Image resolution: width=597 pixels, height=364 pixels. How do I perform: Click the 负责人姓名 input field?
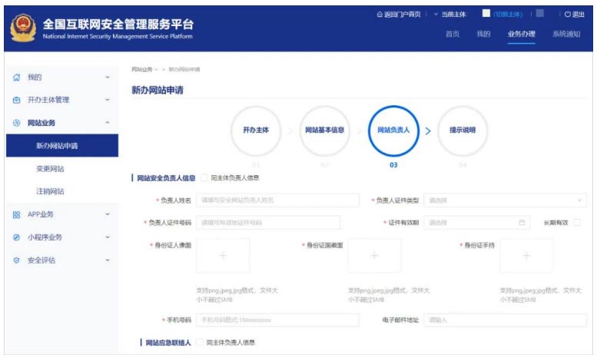pyautogui.click(x=277, y=200)
